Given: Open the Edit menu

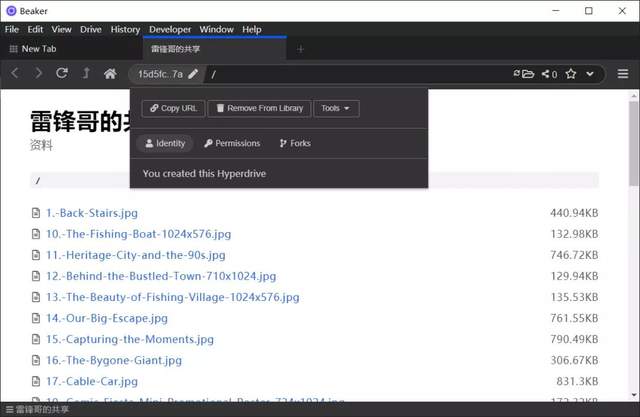Looking at the screenshot, I should 35,29.
